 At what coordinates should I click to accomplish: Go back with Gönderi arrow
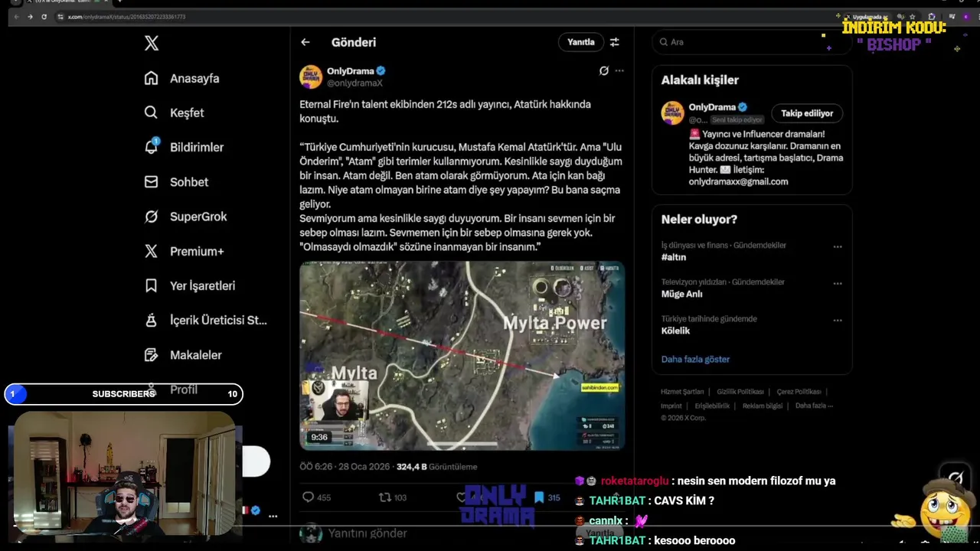[x=305, y=43]
